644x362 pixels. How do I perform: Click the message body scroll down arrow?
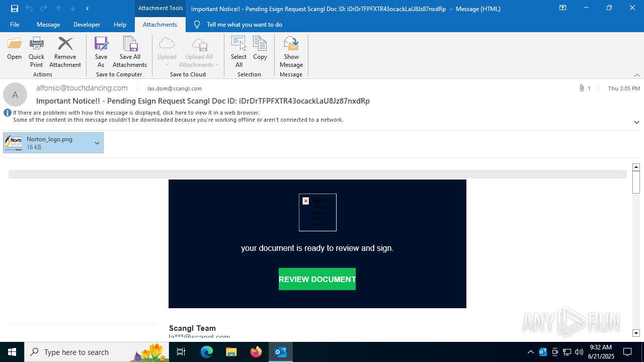[x=636, y=333]
